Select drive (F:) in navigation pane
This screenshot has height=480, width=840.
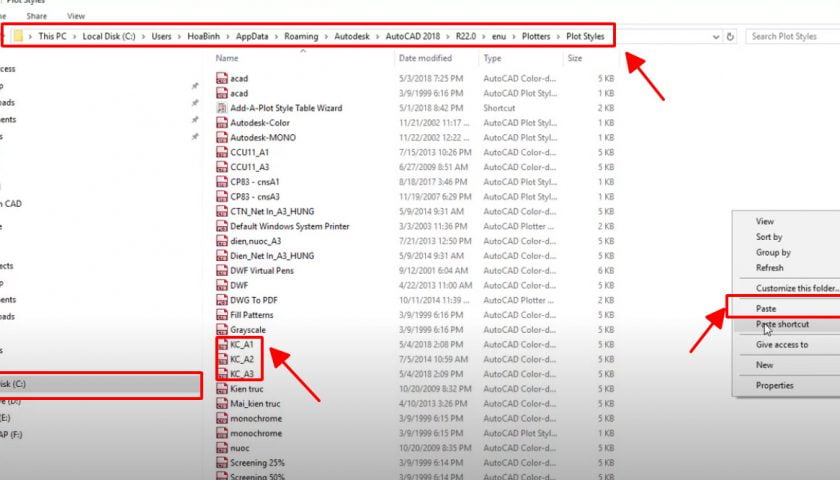point(11,434)
